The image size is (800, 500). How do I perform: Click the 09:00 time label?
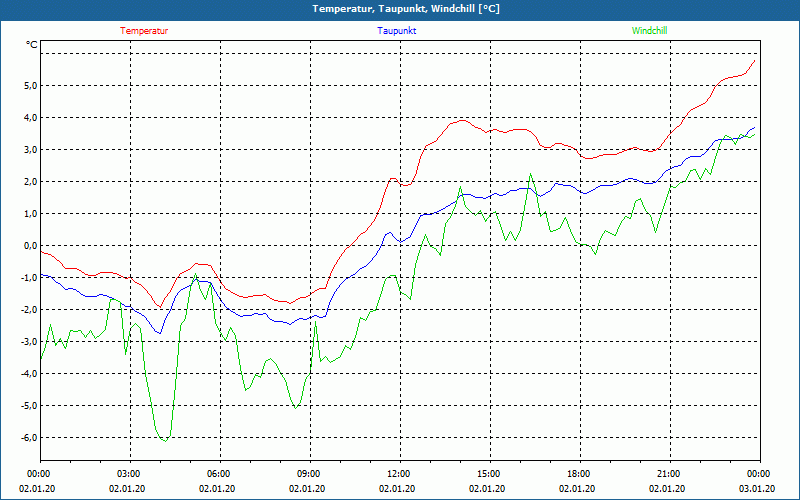pos(309,474)
